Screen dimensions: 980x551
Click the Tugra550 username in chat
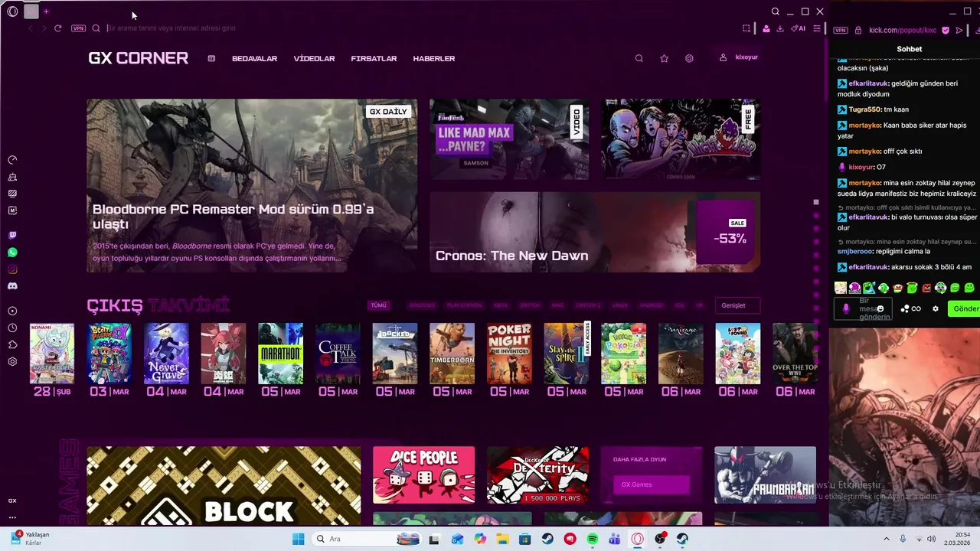pos(865,109)
